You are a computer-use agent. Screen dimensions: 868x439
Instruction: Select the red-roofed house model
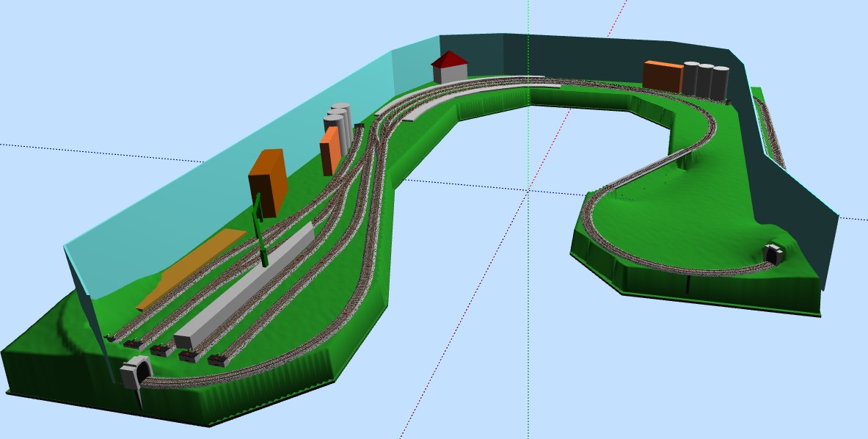tap(450, 67)
